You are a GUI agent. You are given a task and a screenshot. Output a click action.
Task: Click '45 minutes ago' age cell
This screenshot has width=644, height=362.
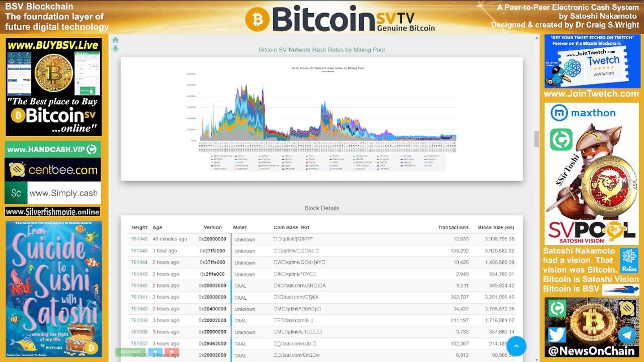[170, 239]
